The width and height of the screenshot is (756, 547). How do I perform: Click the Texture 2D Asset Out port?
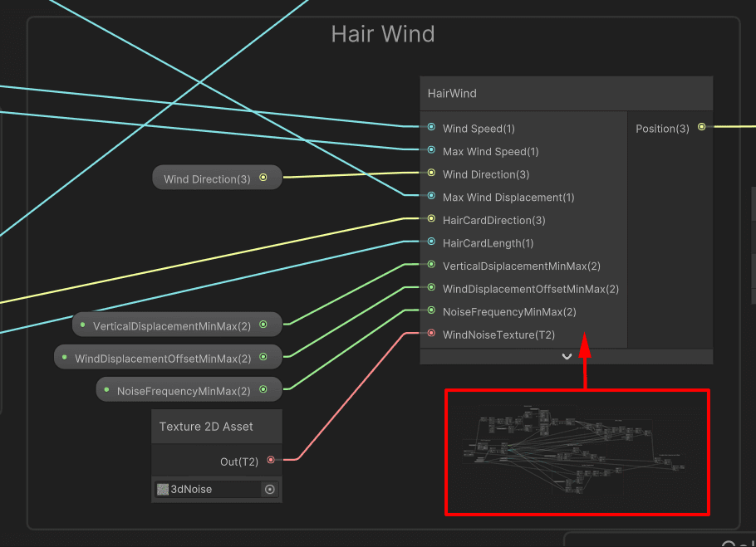[x=271, y=461]
